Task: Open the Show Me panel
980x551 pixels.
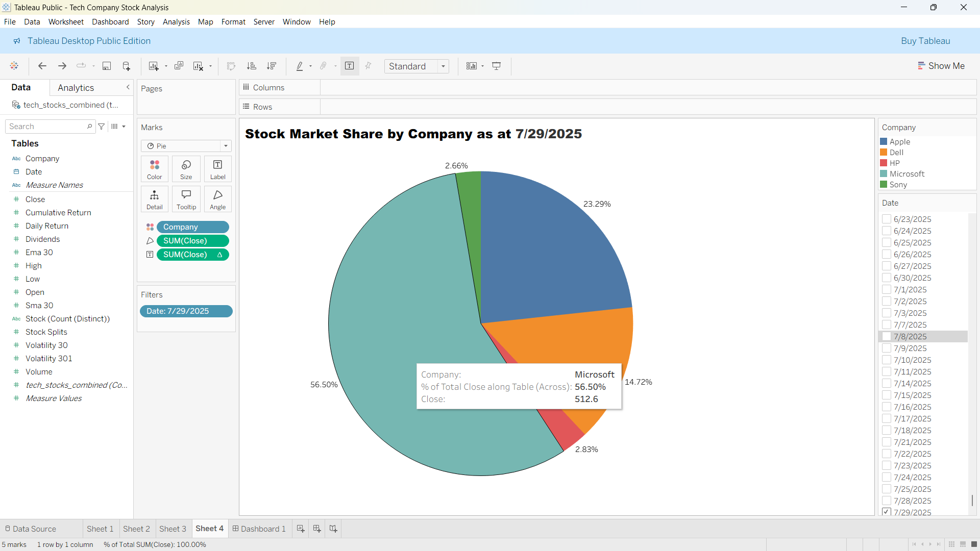Action: tap(941, 66)
